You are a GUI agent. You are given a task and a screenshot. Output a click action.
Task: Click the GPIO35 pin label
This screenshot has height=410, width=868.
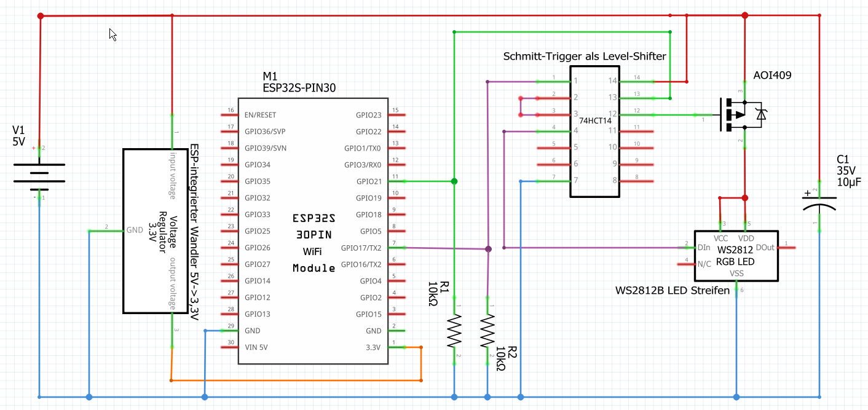pyautogui.click(x=257, y=181)
